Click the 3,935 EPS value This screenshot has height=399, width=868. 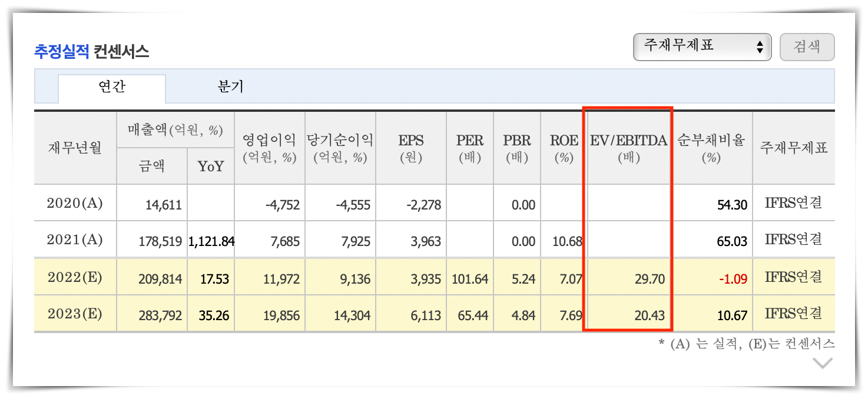point(426,279)
